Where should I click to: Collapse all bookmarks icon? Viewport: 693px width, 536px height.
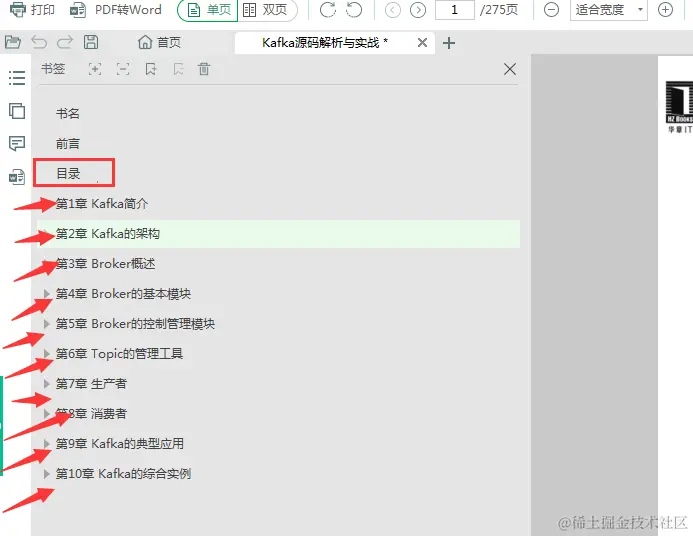pyautogui.click(x=123, y=69)
